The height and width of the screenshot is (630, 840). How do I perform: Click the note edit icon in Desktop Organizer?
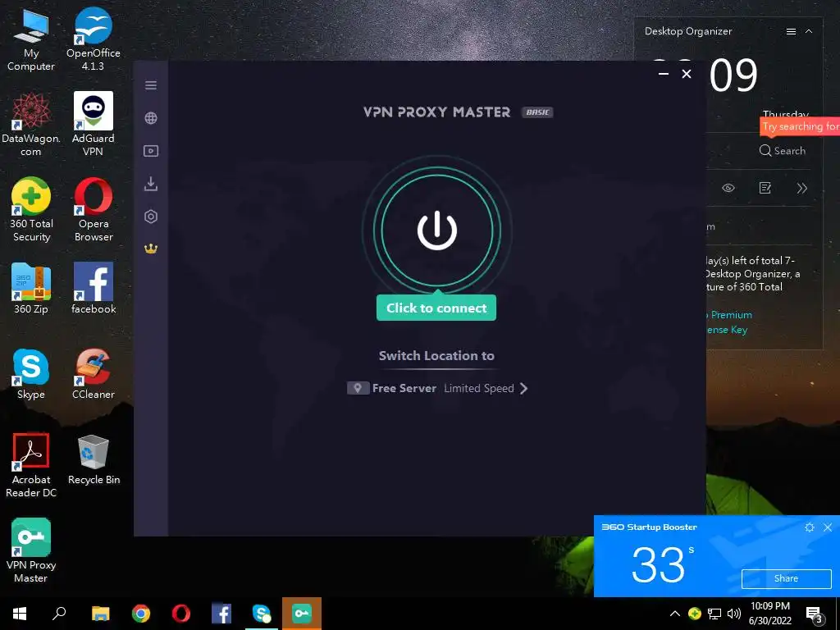765,188
